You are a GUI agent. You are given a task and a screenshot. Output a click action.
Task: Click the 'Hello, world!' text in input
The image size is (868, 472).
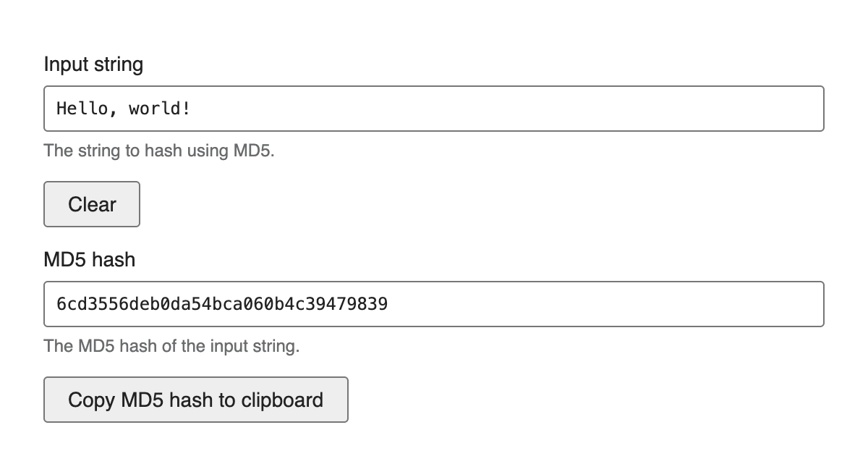pos(124,109)
